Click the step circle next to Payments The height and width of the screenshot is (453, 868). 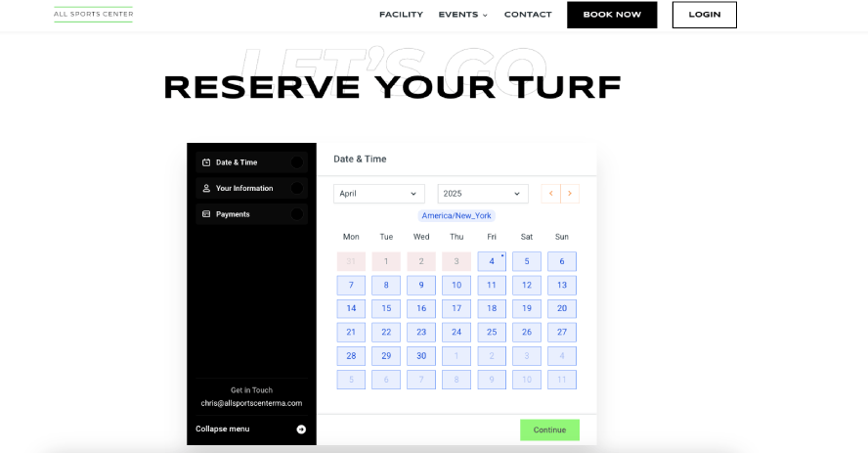297,214
